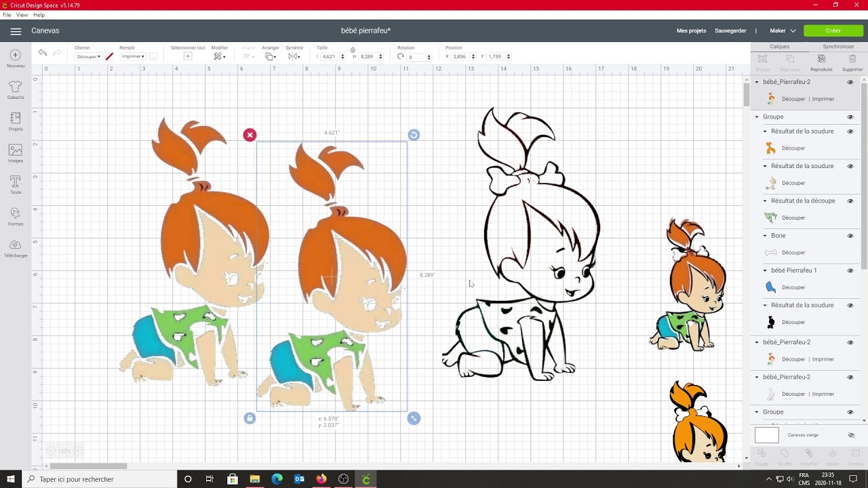Image resolution: width=868 pixels, height=488 pixels.
Task: Click the bébé Pierrafeu 1 blue thumbnail
Action: [x=770, y=287]
